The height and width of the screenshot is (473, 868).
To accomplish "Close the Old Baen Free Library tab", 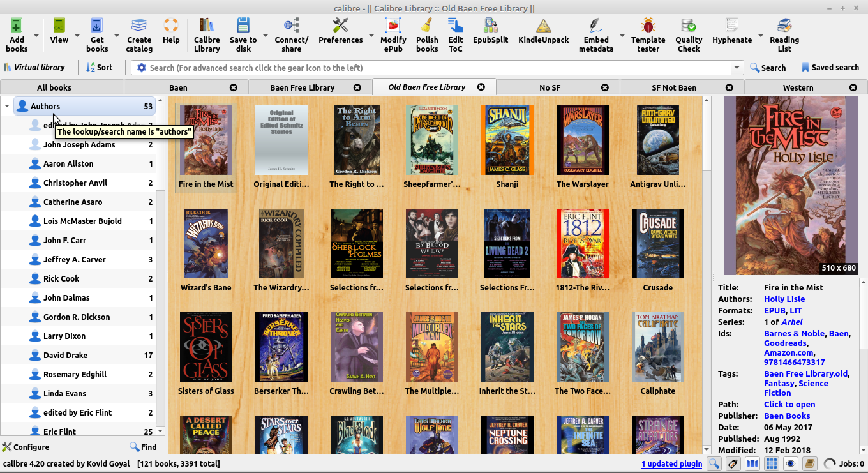I will [481, 87].
